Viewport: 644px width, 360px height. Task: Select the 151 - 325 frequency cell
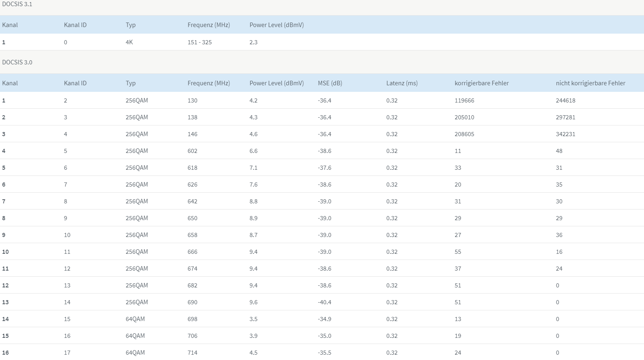point(200,42)
